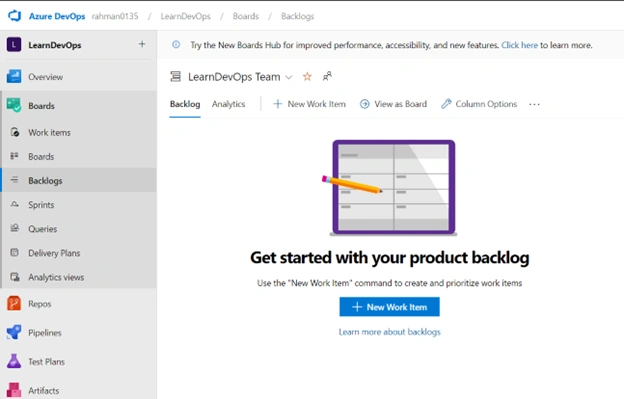The width and height of the screenshot is (624, 399).
Task: Switch to the Backlog tab
Action: pyautogui.click(x=185, y=104)
